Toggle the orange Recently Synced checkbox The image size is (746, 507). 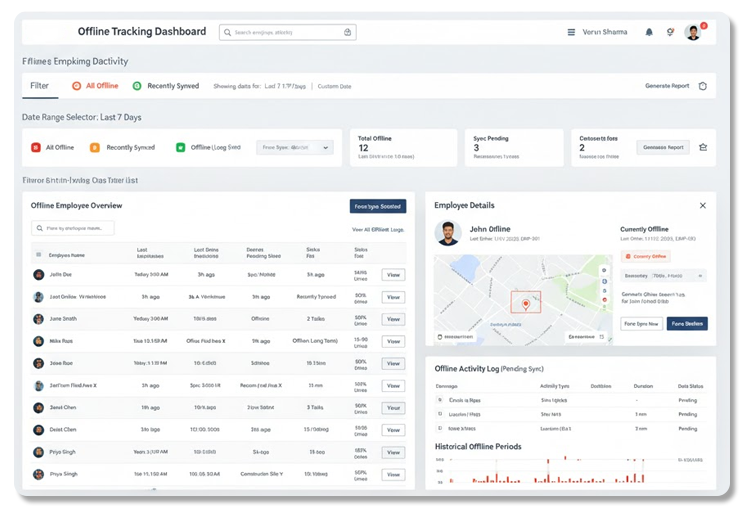tap(95, 147)
